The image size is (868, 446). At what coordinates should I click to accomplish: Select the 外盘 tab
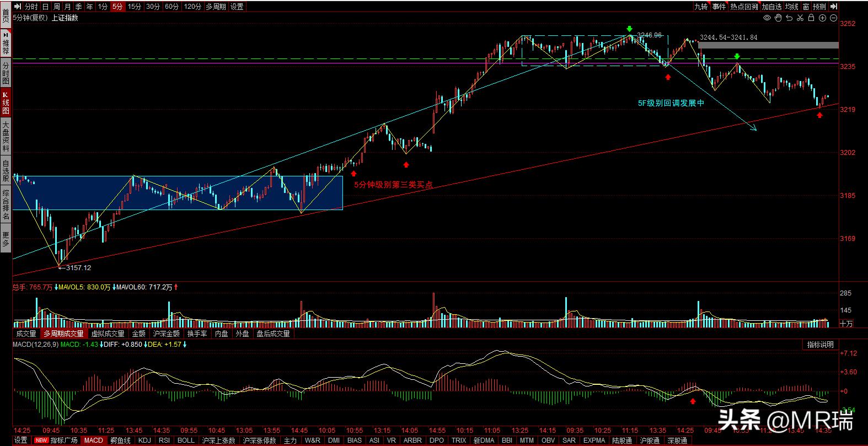242,334
